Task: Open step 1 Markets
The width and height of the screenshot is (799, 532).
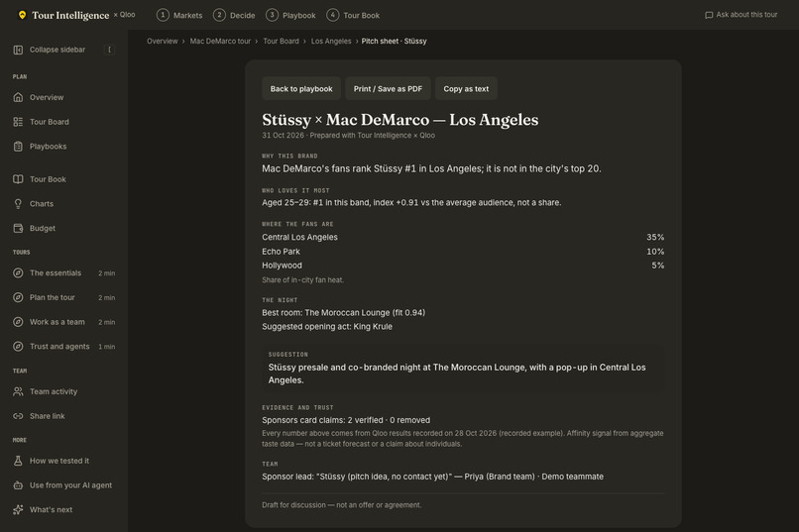Action: [x=179, y=15]
